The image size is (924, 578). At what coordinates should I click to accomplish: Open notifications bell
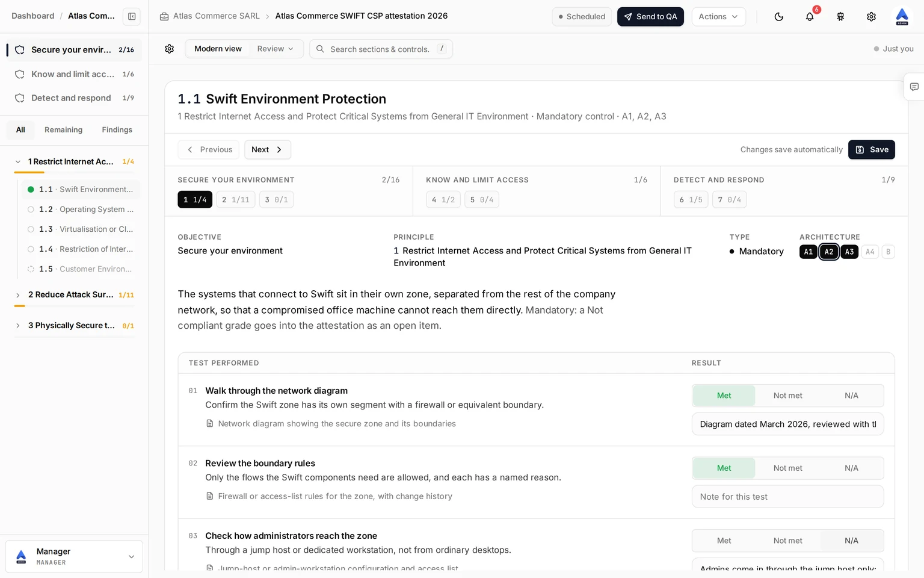point(810,17)
